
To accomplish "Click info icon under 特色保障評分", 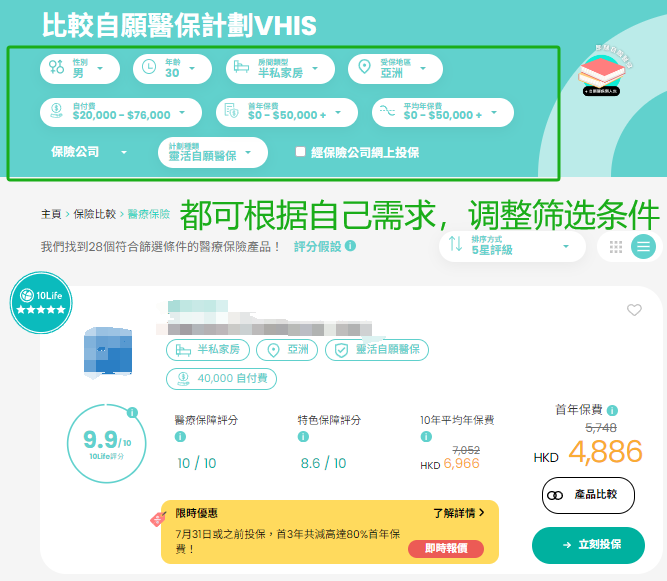I will [303, 437].
